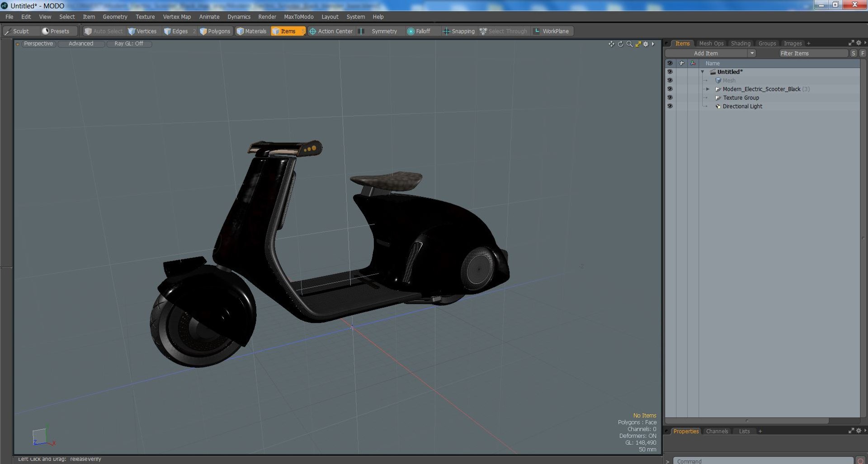Image resolution: width=868 pixels, height=464 pixels.
Task: Switch to the Mesh Ops tab
Action: pyautogui.click(x=711, y=43)
